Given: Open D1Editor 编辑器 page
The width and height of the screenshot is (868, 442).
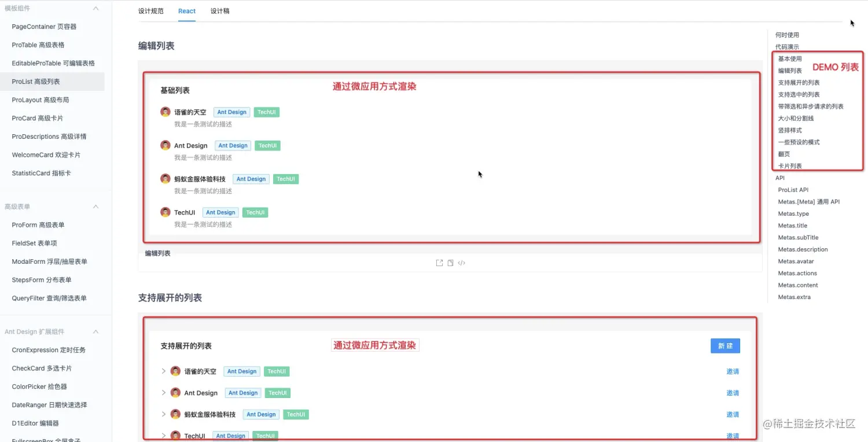Looking at the screenshot, I should click(x=35, y=423).
